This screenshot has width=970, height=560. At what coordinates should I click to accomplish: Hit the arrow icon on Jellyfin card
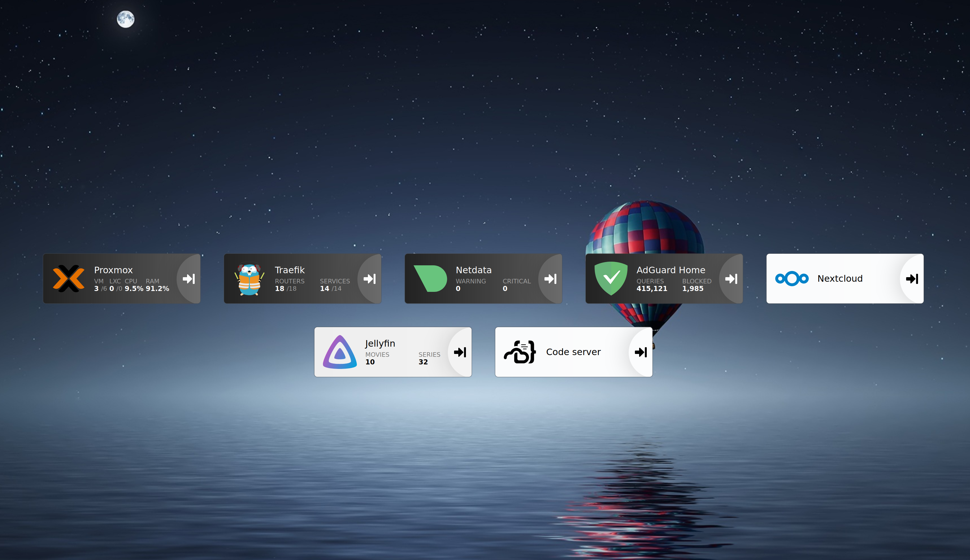pyautogui.click(x=460, y=352)
